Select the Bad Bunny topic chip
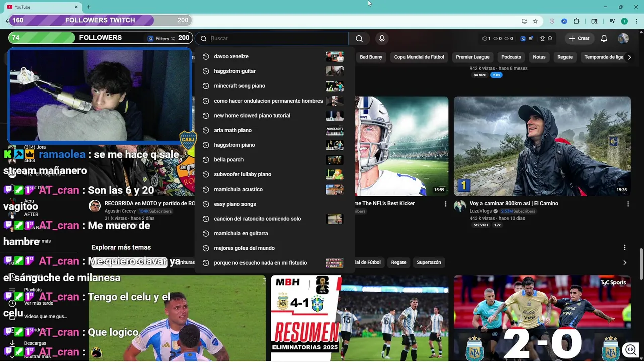This screenshot has height=362, width=644. coord(371,57)
